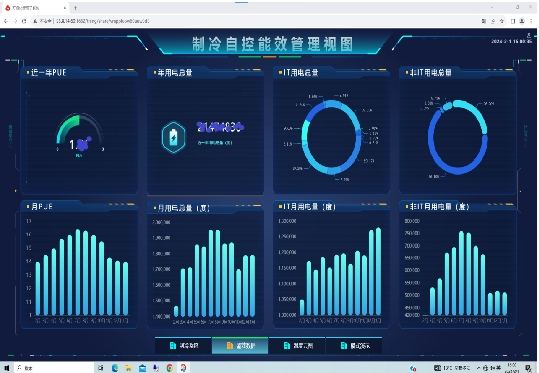Click the 月PUE panel title
The image size is (539, 373).
(x=42, y=207)
